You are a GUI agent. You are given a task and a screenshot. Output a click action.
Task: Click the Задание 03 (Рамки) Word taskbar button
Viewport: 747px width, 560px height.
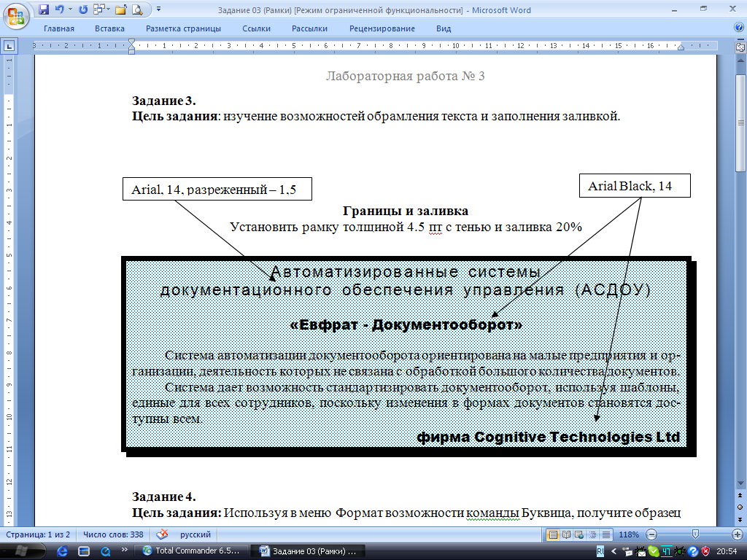pyautogui.click(x=308, y=551)
